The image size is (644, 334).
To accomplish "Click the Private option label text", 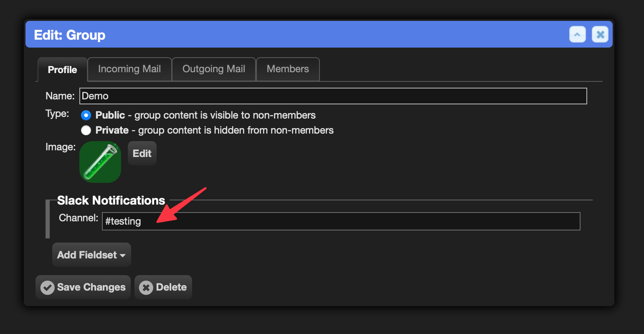I will click(x=215, y=130).
